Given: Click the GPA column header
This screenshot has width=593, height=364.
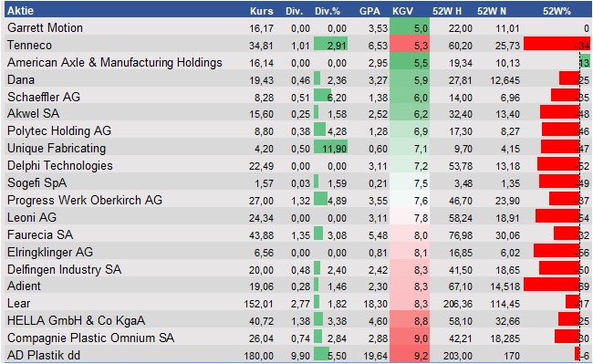Looking at the screenshot, I should [369, 11].
